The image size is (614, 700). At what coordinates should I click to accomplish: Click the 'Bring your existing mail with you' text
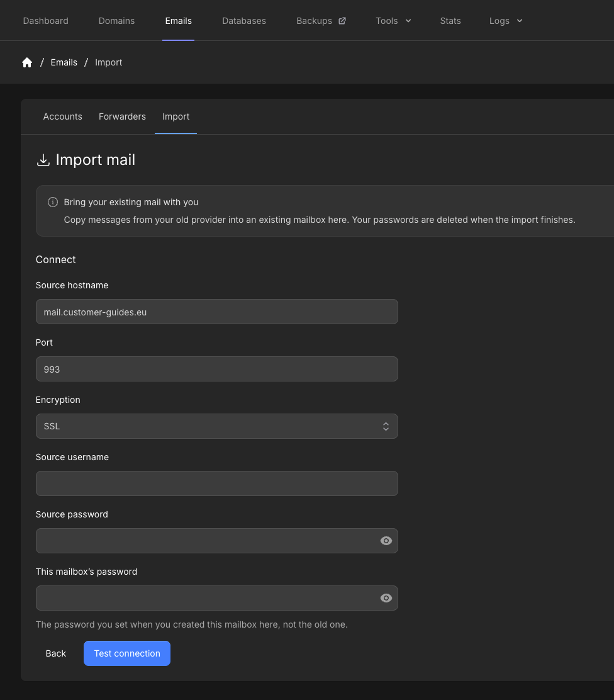pos(131,202)
